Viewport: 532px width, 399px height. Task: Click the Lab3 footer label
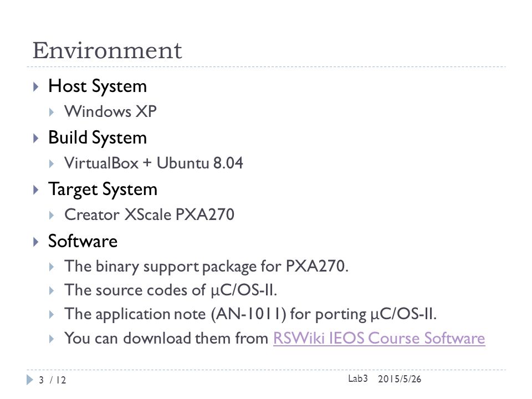tap(357, 378)
